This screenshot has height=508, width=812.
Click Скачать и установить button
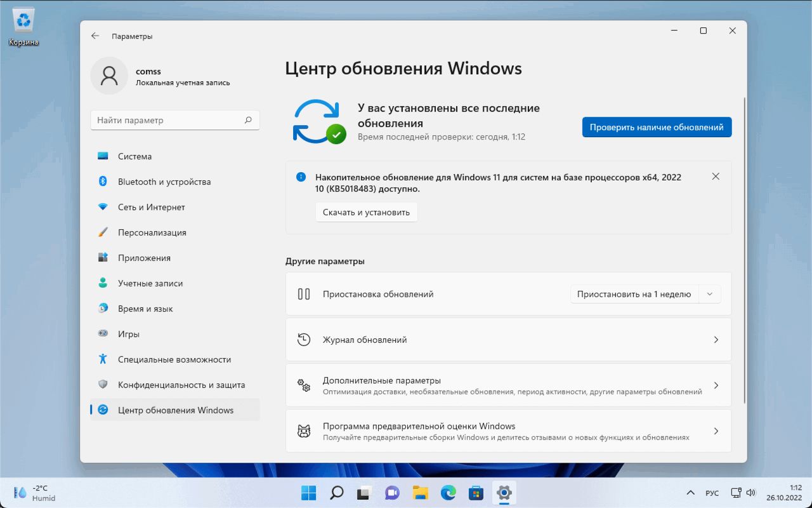pos(366,212)
